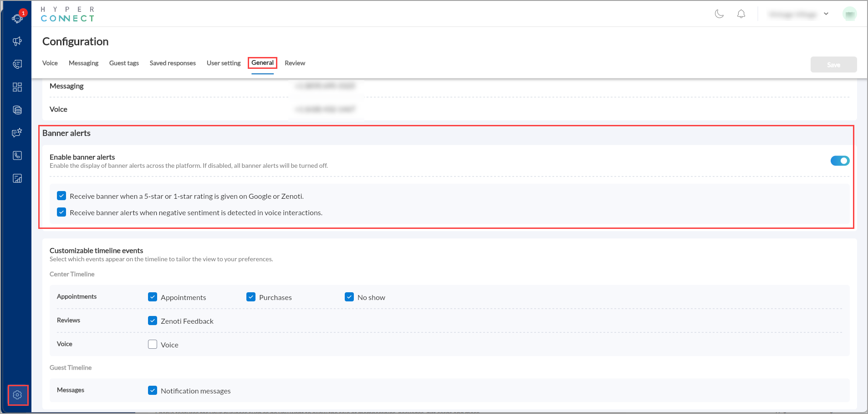The width and height of the screenshot is (868, 414).
Task: Click the Save button
Action: [x=833, y=65]
